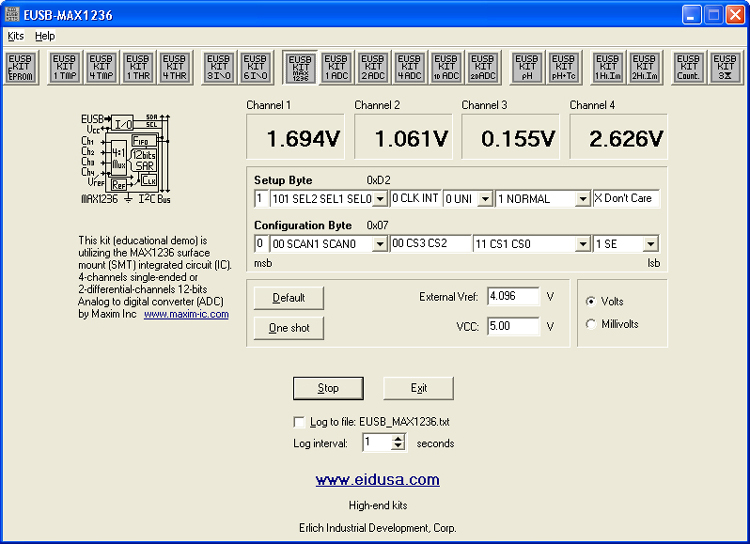
Task: Click the One shot button
Action: (288, 328)
